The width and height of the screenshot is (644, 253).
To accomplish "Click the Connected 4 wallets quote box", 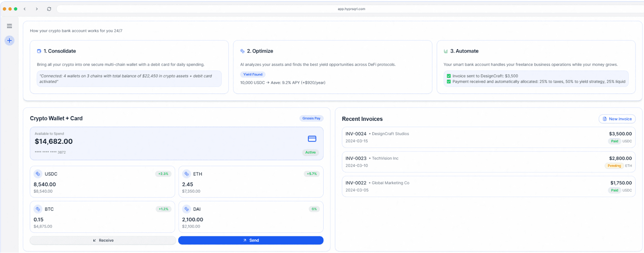I will pyautogui.click(x=129, y=79).
